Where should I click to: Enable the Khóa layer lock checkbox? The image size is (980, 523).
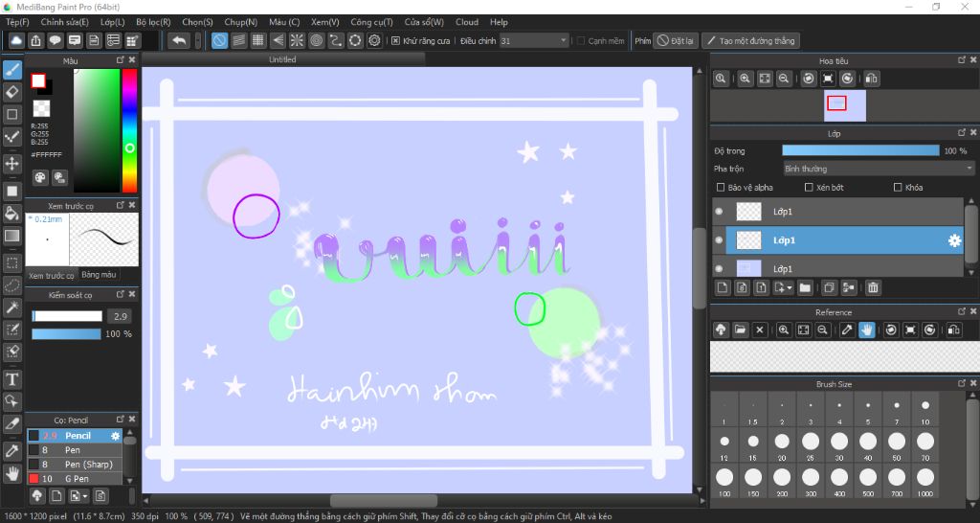click(x=898, y=187)
